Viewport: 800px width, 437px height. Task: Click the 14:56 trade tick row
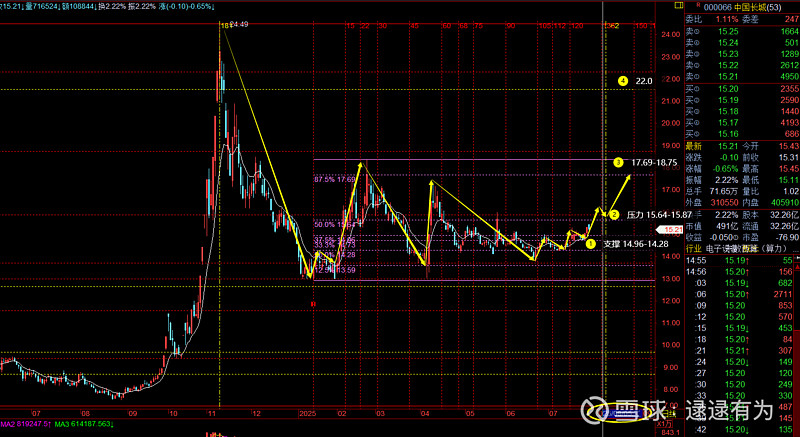tap(739, 272)
